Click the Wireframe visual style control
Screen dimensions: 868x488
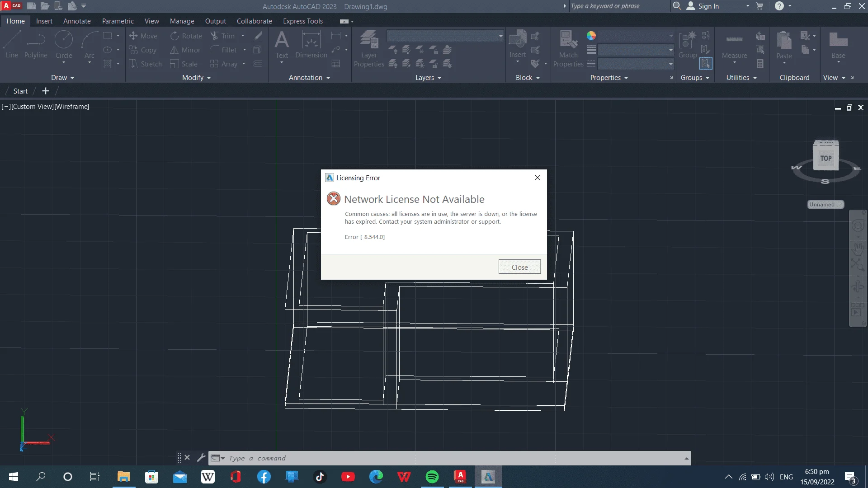point(72,107)
